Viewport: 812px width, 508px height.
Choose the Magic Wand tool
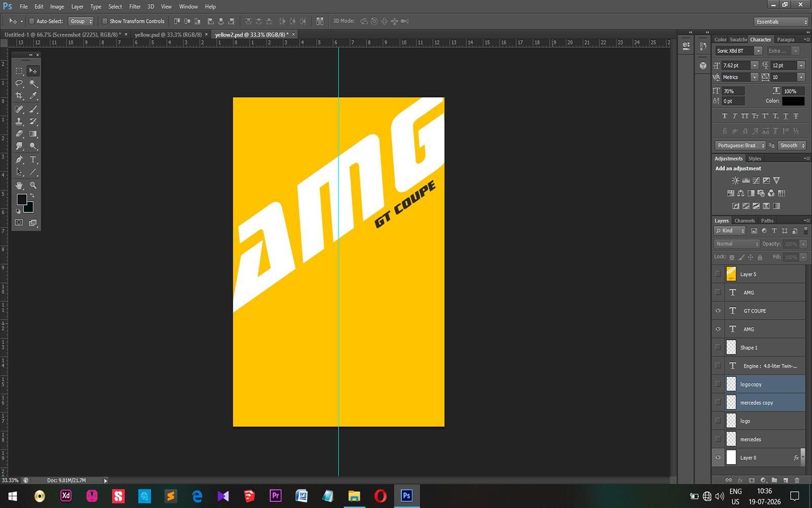pyautogui.click(x=33, y=83)
